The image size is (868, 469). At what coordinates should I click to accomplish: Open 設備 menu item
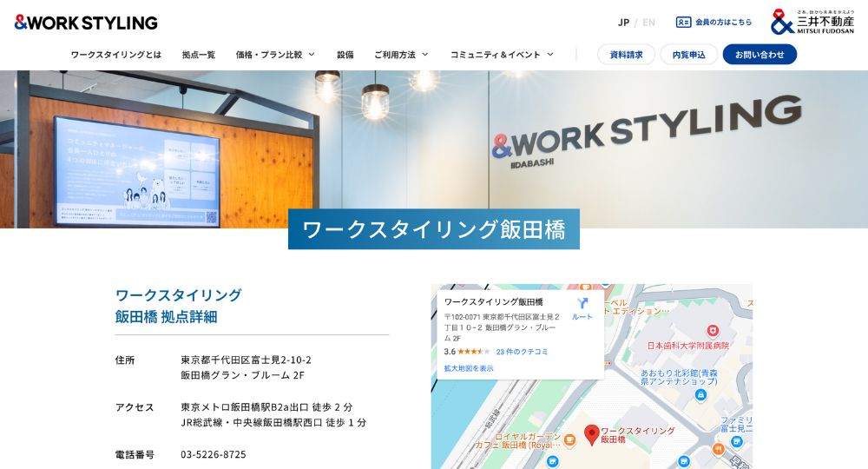345,55
